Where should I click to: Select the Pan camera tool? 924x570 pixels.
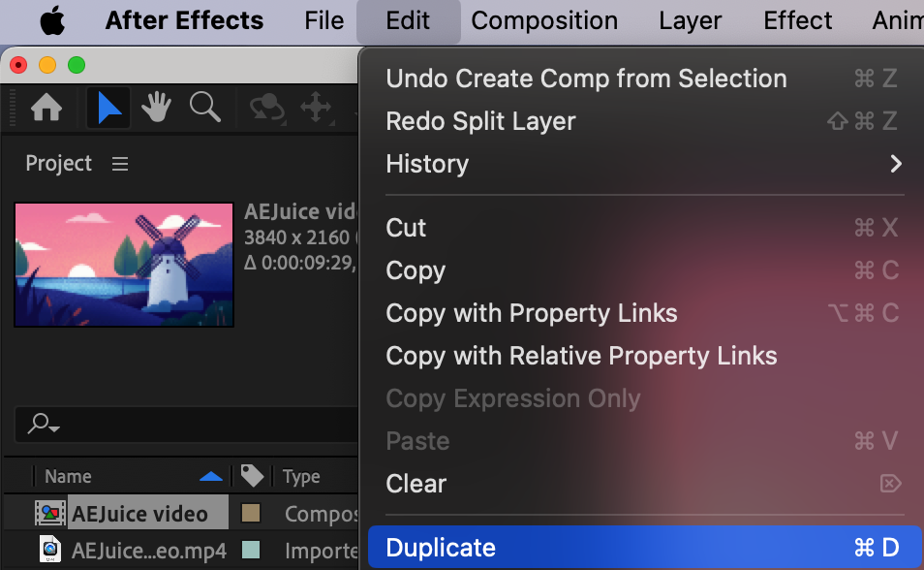[x=316, y=108]
